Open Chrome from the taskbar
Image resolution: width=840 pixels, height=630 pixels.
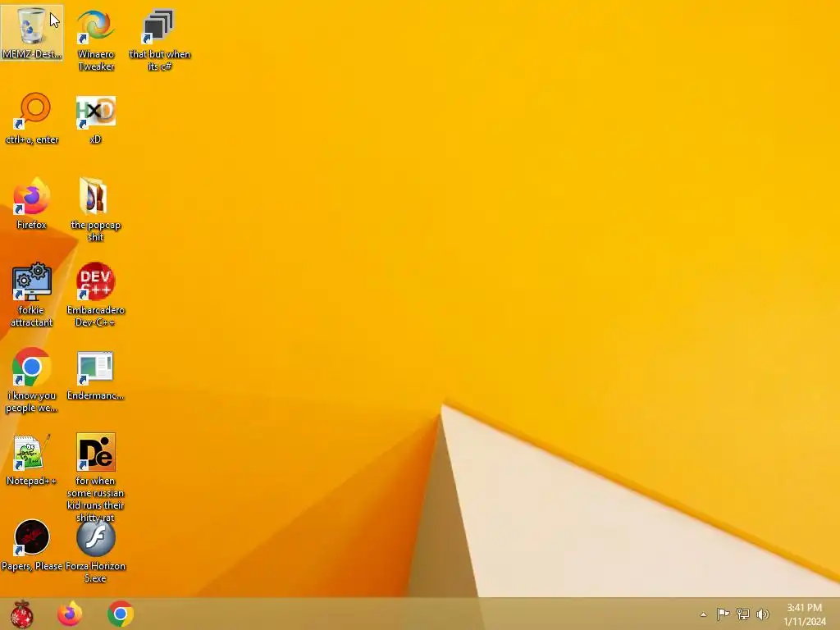[121, 614]
